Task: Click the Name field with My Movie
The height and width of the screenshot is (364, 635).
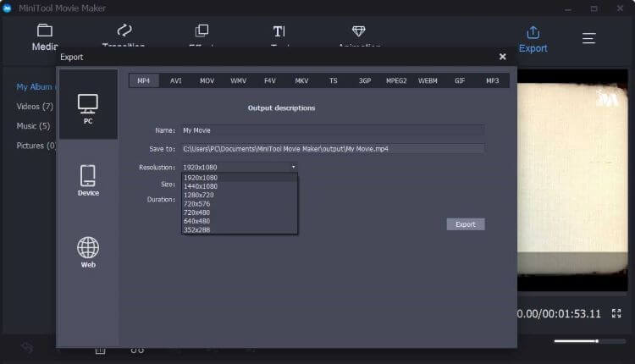Action: click(x=333, y=130)
